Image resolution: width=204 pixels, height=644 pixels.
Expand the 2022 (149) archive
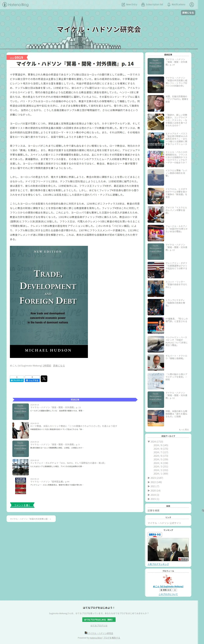click(149, 482)
